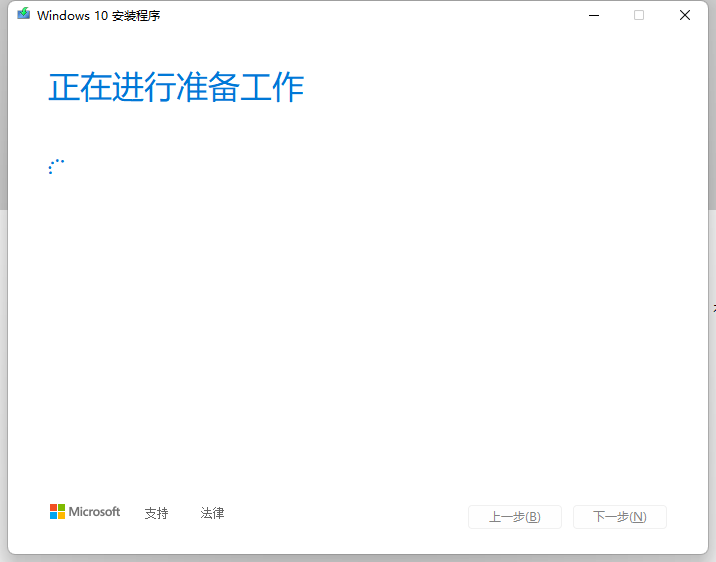This screenshot has height=562, width=716.
Task: Click the disabled maximize button
Action: click(639, 16)
